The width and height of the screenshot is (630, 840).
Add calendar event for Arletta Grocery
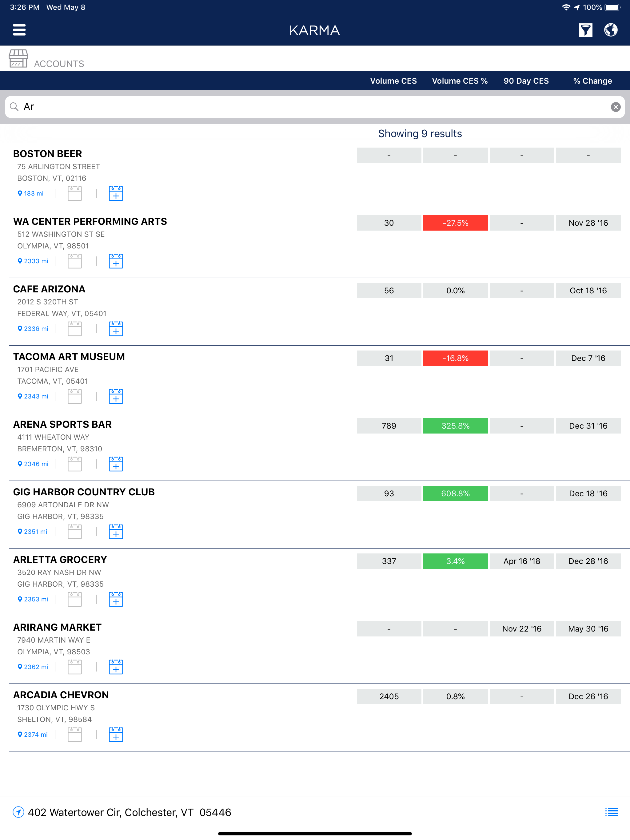[x=116, y=599]
